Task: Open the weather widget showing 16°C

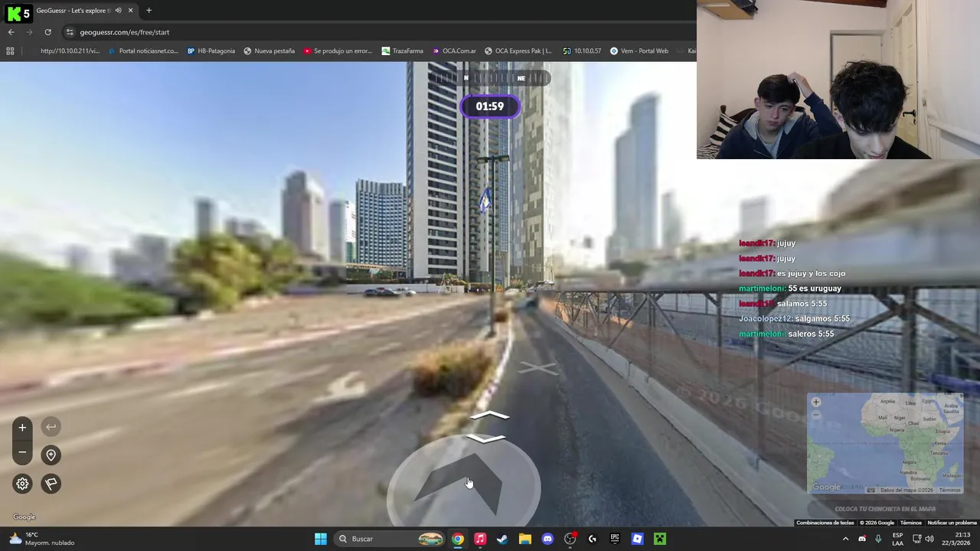Action: (42, 539)
